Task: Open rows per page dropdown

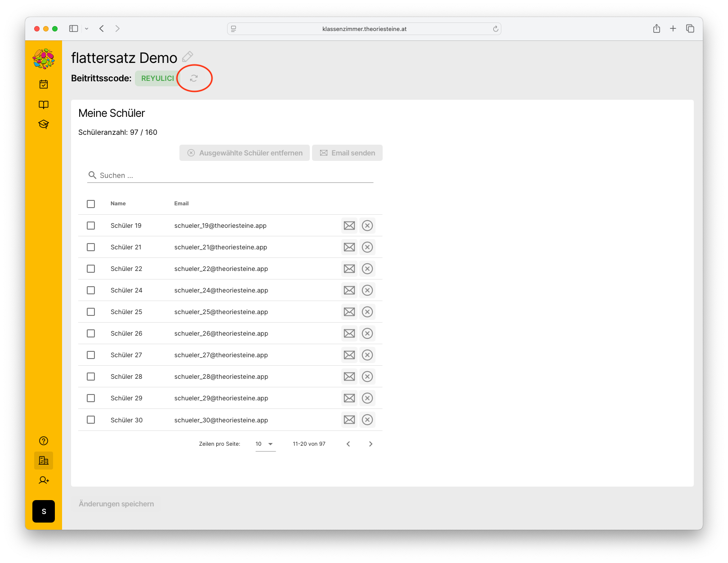Action: pos(265,444)
